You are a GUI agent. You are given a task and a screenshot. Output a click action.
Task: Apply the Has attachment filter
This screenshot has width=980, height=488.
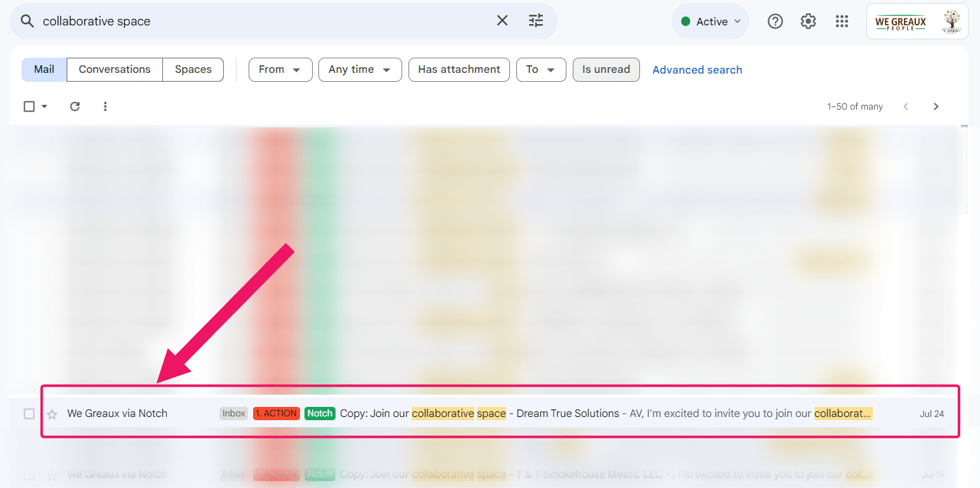tap(459, 70)
